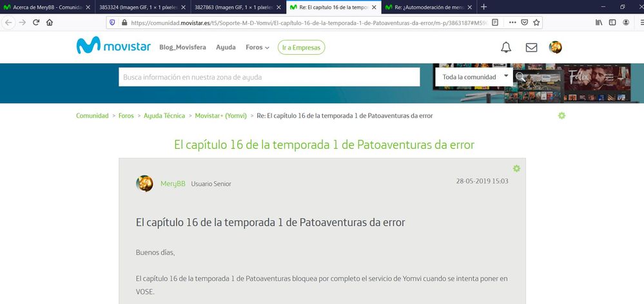
Task: Click Usuario Senior rank label
Action: 211,184
